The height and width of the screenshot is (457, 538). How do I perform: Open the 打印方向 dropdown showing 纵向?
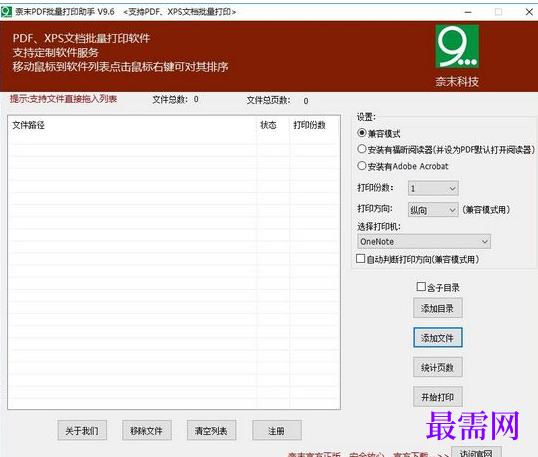(x=433, y=209)
